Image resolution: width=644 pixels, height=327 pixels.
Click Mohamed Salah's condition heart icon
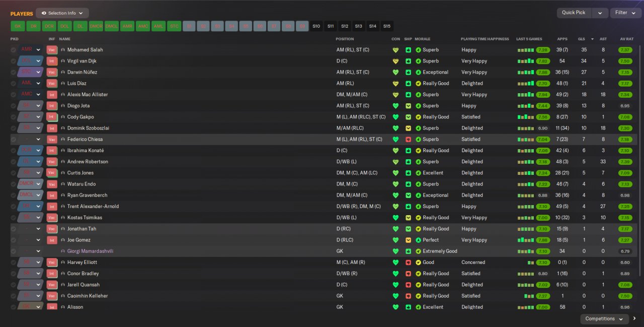[x=395, y=50]
